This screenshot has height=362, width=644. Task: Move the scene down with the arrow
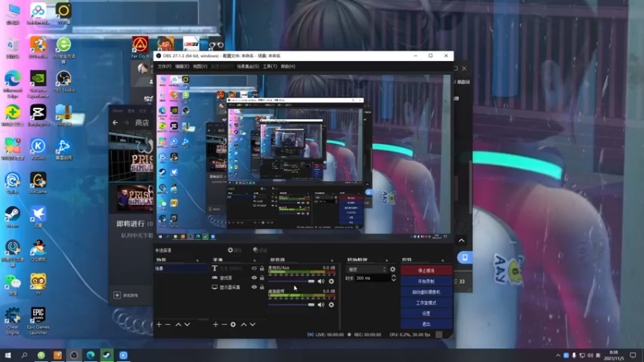[x=188, y=325]
